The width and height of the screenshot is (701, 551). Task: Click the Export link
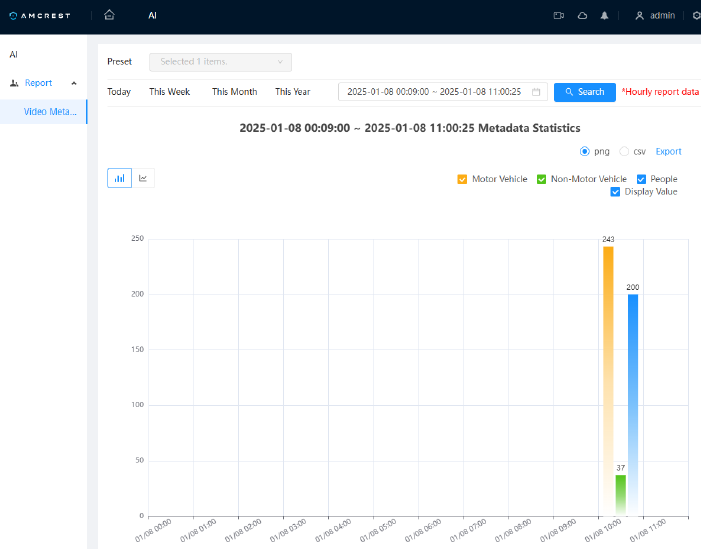point(668,152)
